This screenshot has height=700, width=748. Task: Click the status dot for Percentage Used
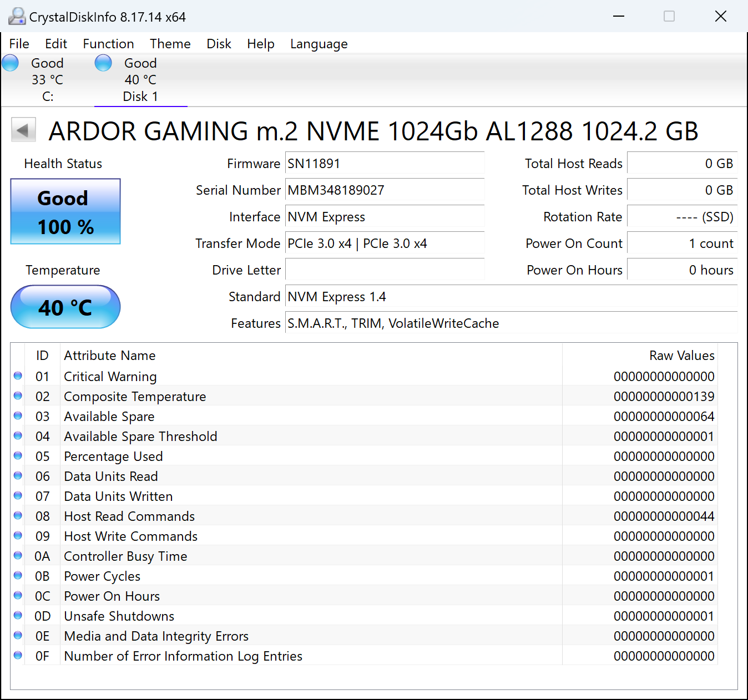coord(18,456)
